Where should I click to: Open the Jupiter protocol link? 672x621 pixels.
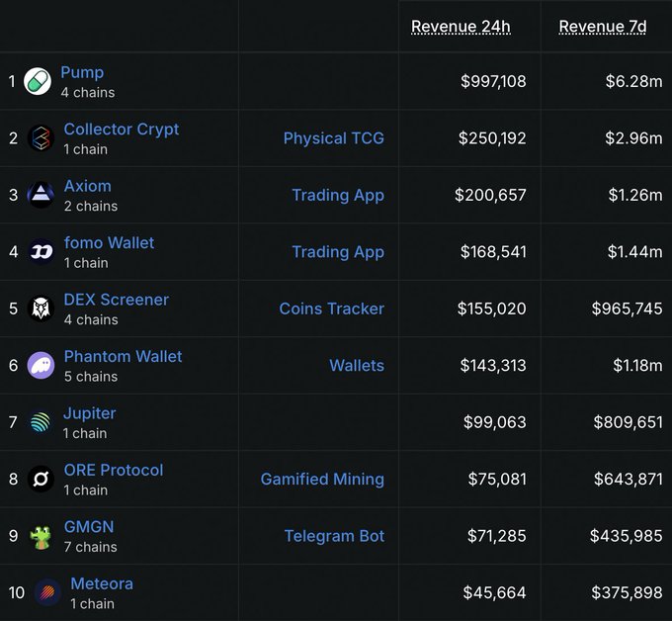click(x=89, y=413)
